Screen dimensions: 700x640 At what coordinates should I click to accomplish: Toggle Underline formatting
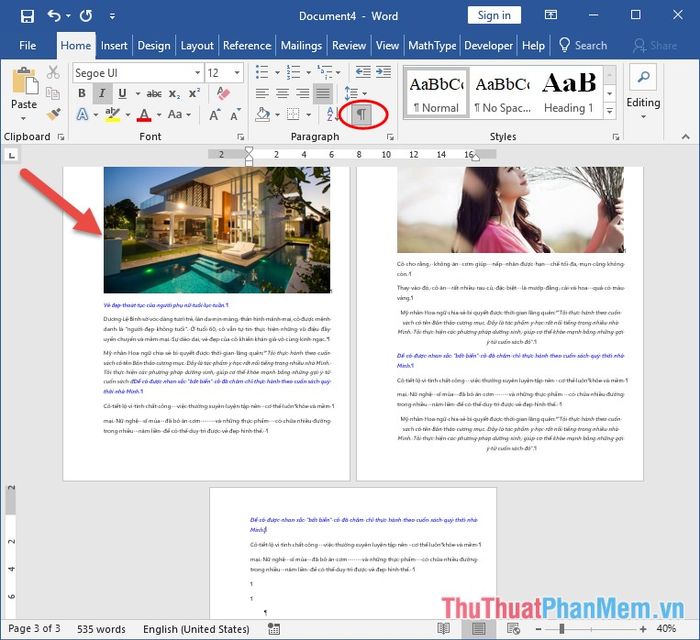(x=122, y=93)
